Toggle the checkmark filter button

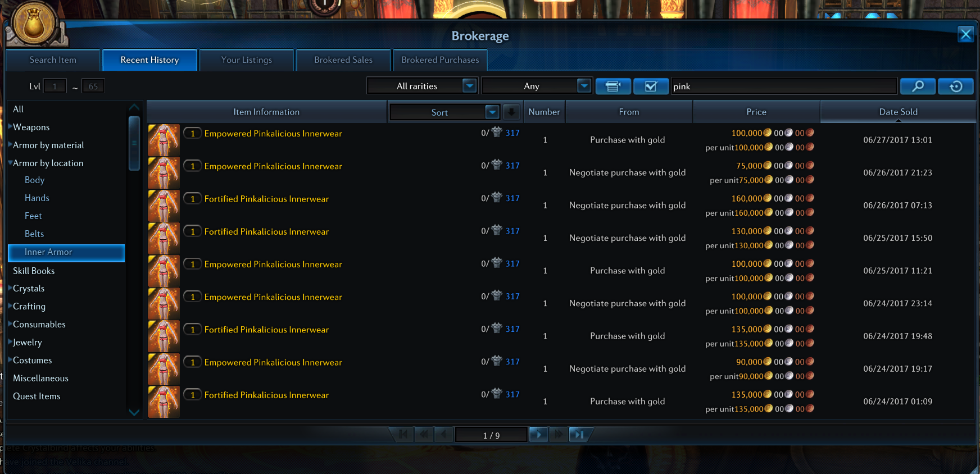(651, 86)
